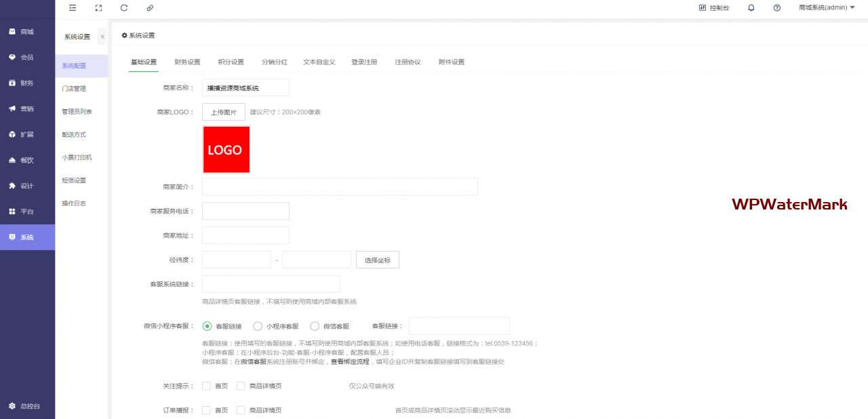
Task: Open 控制台 from the top bar
Action: pyautogui.click(x=714, y=8)
